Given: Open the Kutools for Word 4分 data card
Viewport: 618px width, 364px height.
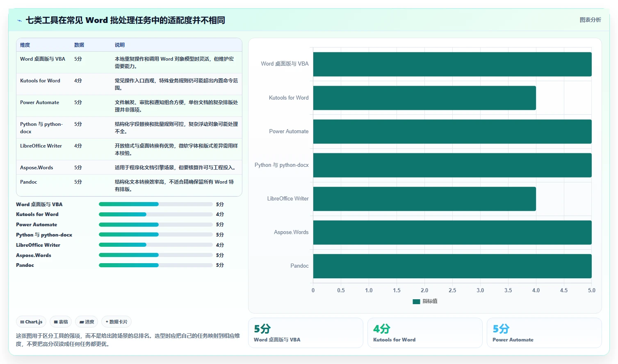Looking at the screenshot, I should pos(425,333).
